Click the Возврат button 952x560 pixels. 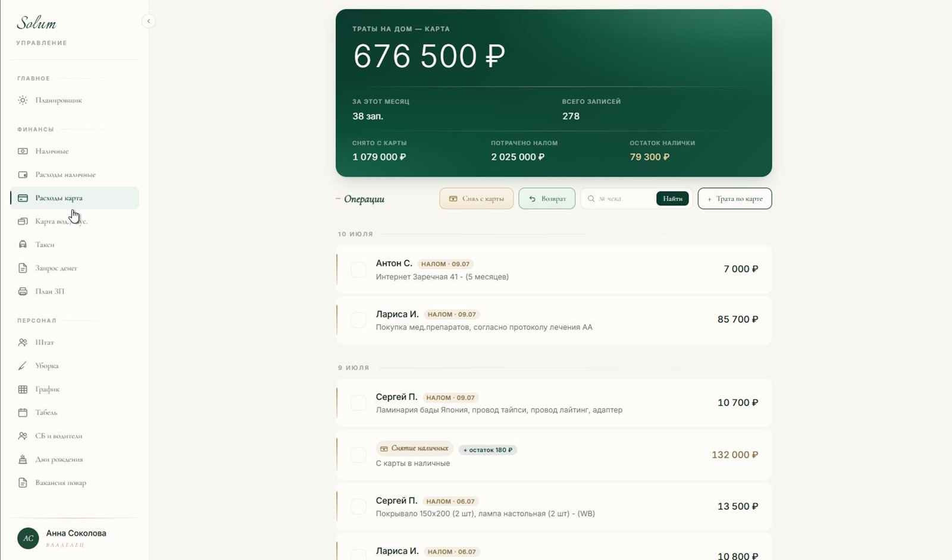(547, 199)
